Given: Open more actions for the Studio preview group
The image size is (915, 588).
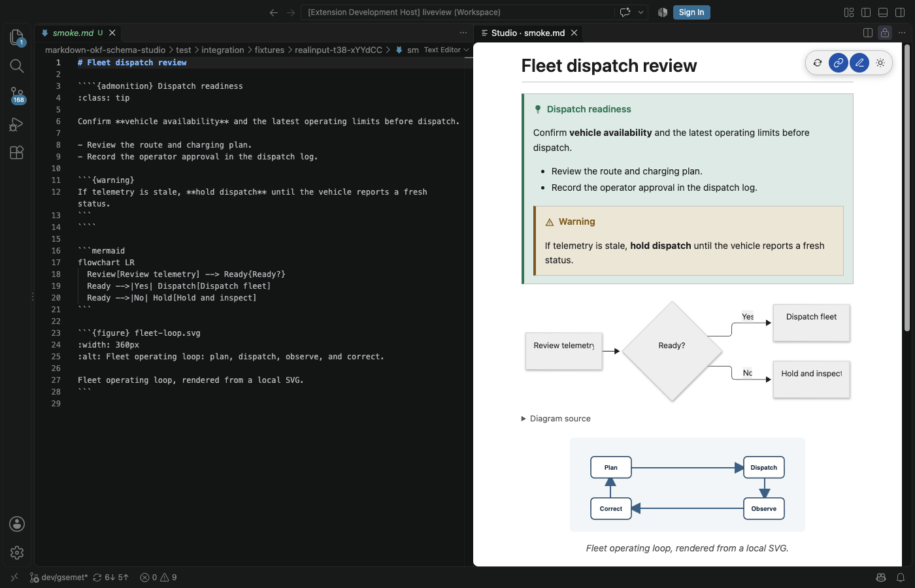Looking at the screenshot, I should coord(902,33).
